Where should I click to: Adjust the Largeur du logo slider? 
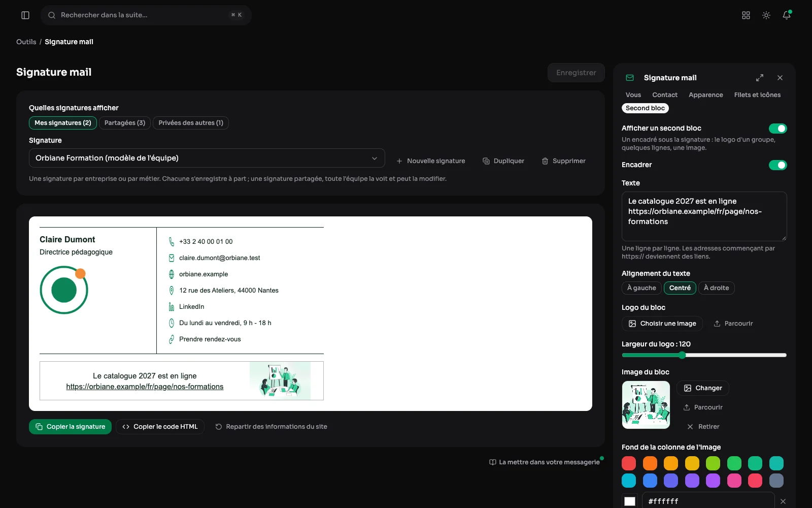point(704,355)
